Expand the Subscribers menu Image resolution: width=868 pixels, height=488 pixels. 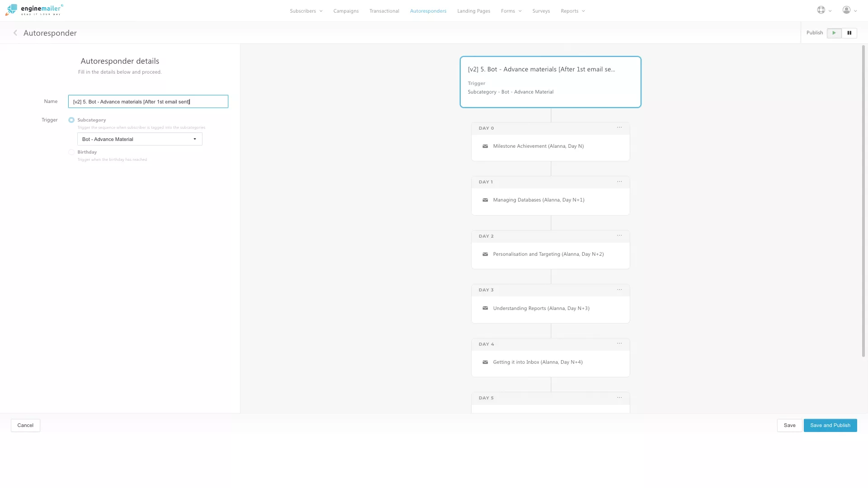(x=306, y=11)
